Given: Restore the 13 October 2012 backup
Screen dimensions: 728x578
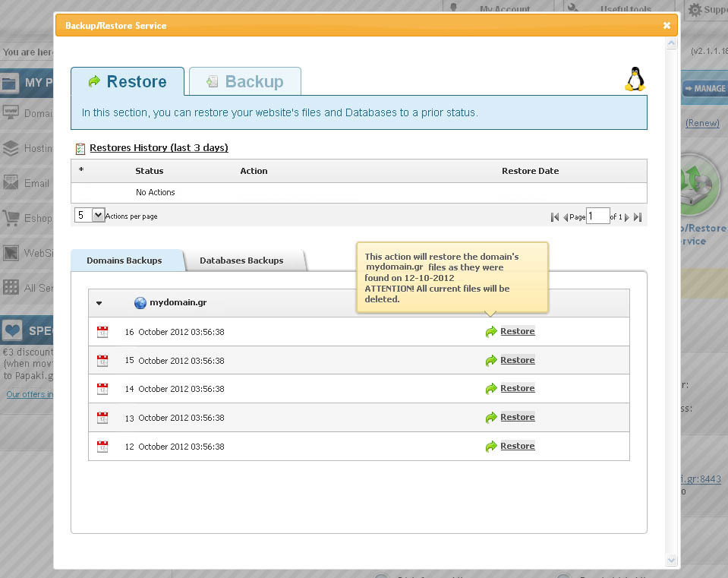Looking at the screenshot, I should pos(517,417).
